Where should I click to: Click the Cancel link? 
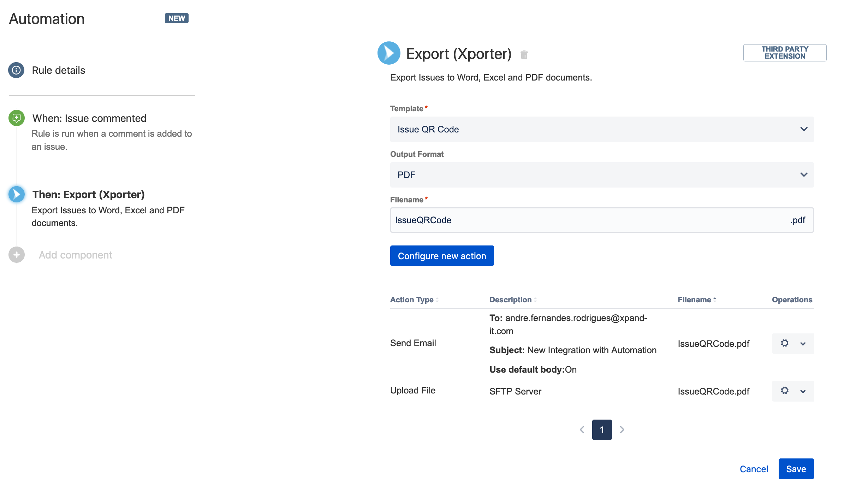pos(754,469)
